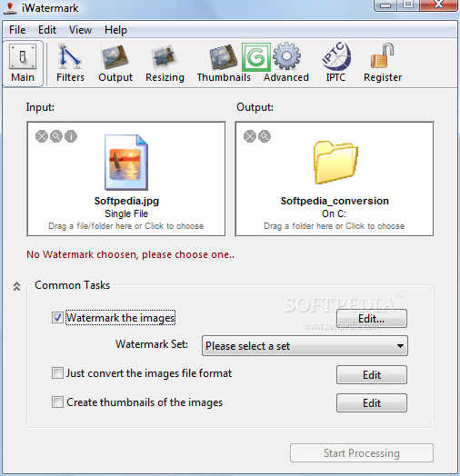This screenshot has height=476, width=460.
Task: Check Create thumbnails of the images
Action: coord(57,402)
